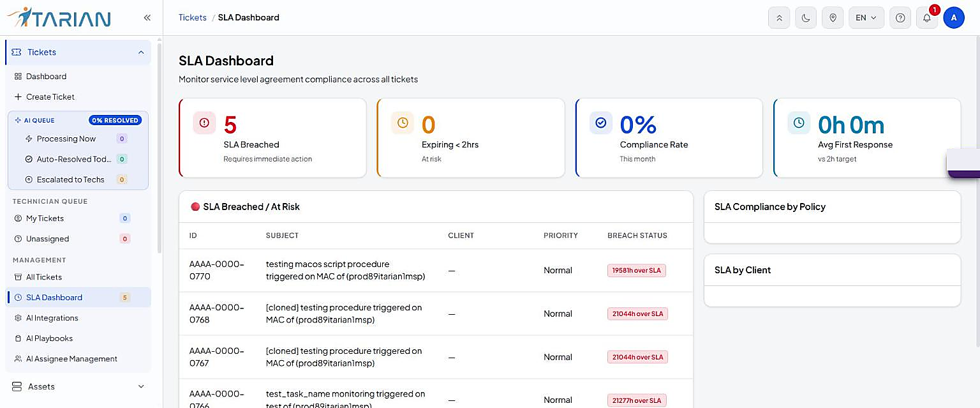
Task: Open the EN language dropdown
Action: (x=866, y=18)
